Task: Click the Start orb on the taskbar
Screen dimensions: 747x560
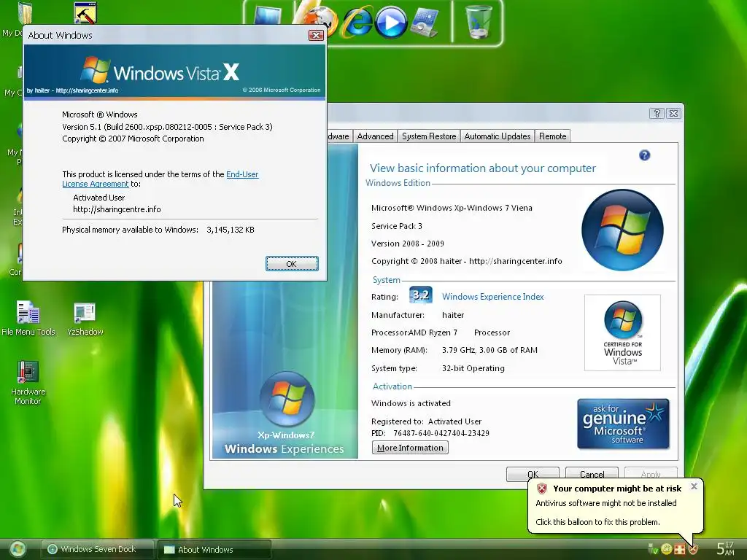Action: (18, 550)
